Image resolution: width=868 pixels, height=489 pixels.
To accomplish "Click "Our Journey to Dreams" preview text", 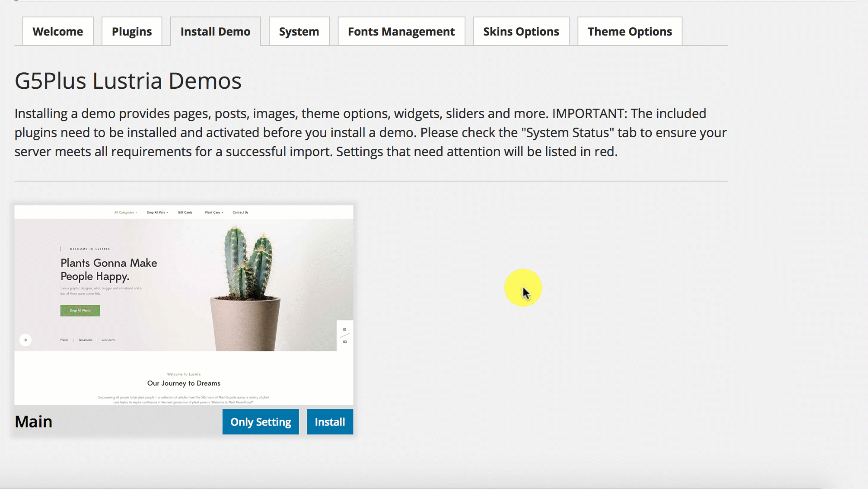I will 184,383.
